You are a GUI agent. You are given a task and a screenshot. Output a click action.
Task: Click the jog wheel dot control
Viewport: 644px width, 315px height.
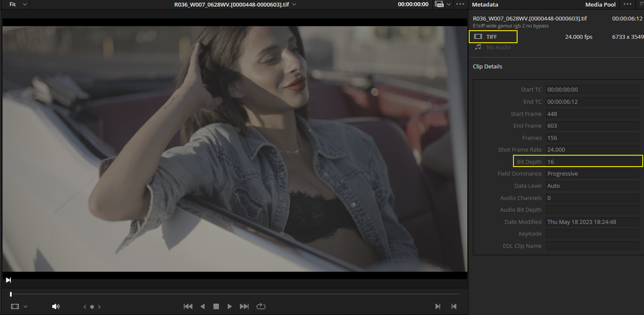[92, 307]
